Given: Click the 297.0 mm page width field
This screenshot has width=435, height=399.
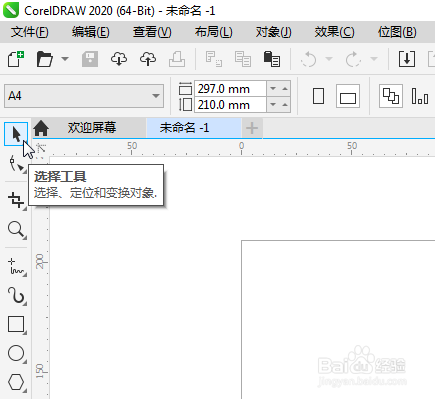Looking at the screenshot, I should point(230,89).
